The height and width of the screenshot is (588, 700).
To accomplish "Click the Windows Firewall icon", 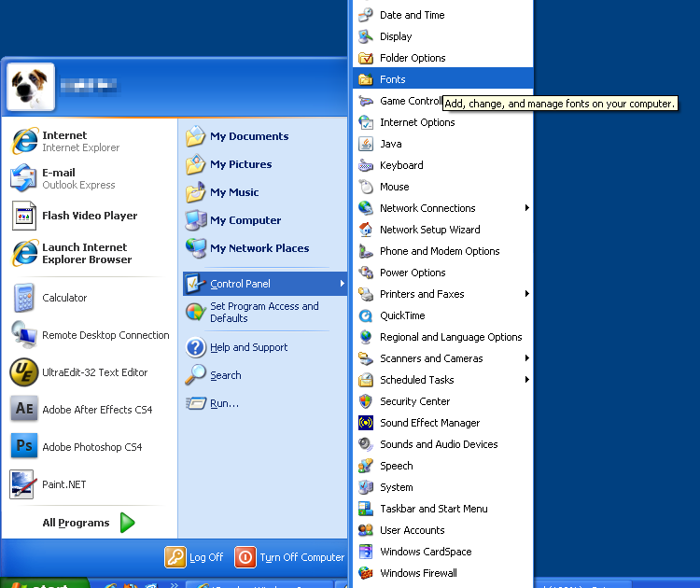I will [366, 573].
